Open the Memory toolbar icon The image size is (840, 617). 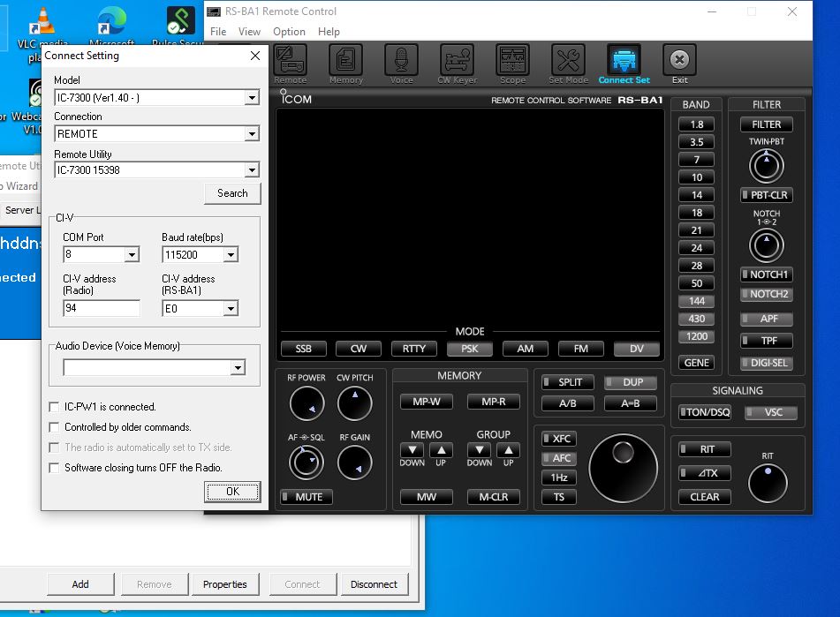(346, 64)
